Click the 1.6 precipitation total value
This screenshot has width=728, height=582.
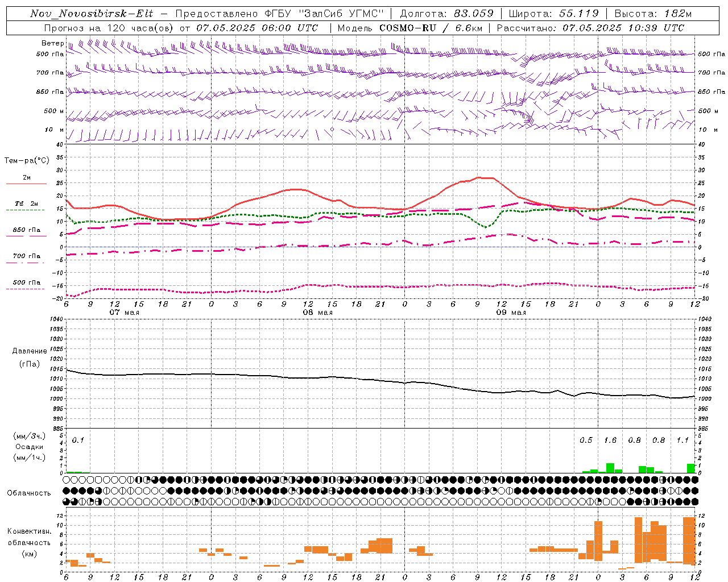[x=610, y=440]
